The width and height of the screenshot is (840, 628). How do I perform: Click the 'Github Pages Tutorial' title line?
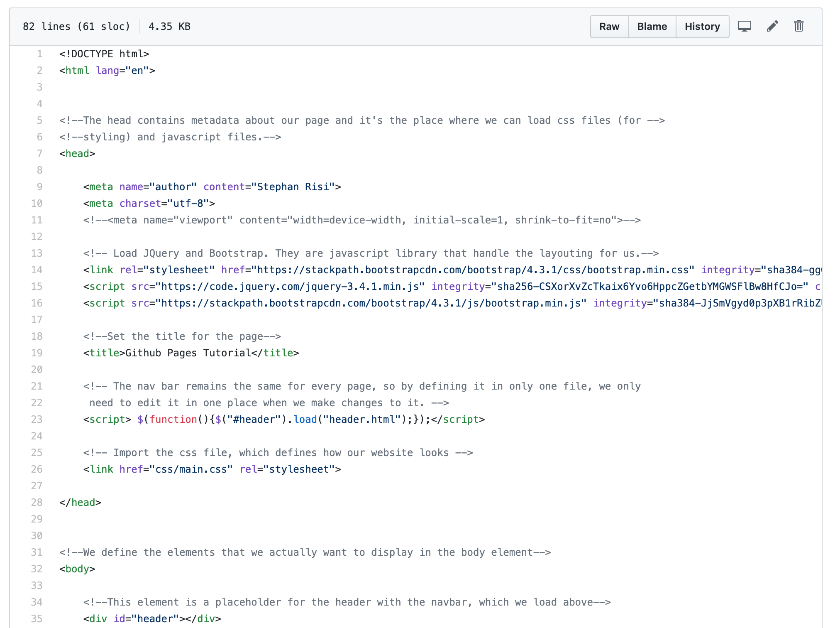click(191, 353)
